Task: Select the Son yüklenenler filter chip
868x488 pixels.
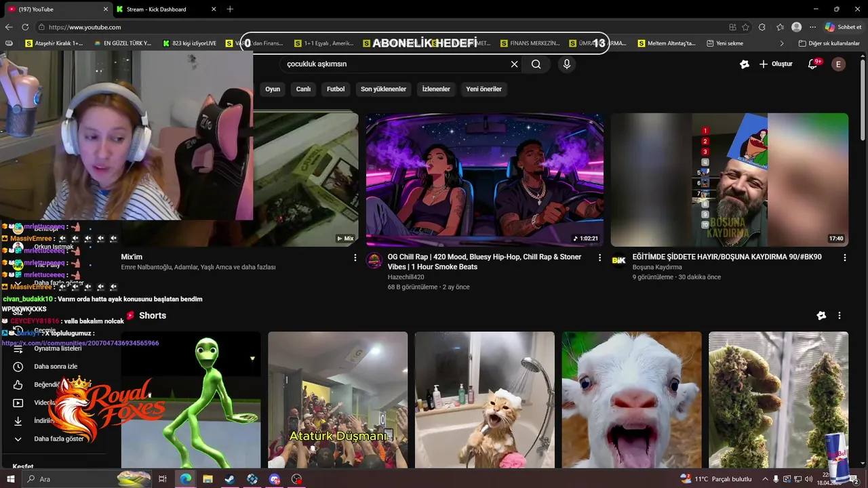Action: tap(383, 89)
